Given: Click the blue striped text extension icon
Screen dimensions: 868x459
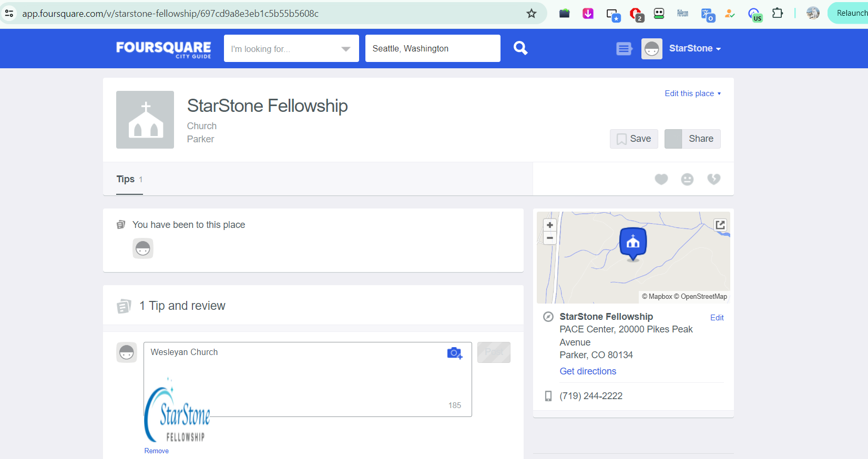Looking at the screenshot, I should (682, 13).
